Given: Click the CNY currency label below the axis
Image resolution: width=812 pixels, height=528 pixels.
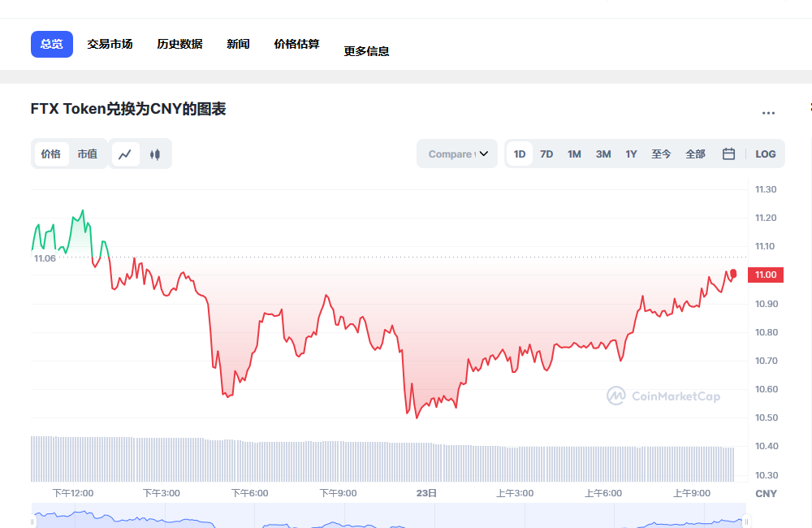Looking at the screenshot, I should click(x=766, y=493).
